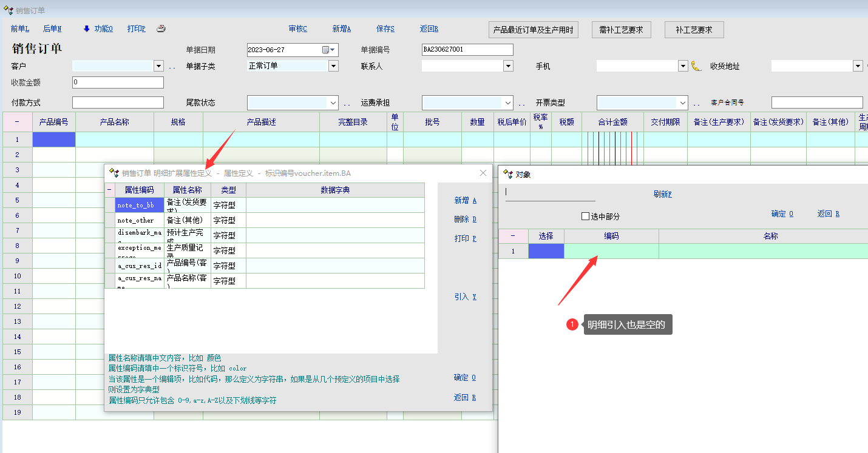868x453 pixels.
Task: Click the blue down-arrow 功能 icon
Action: pyautogui.click(x=86, y=29)
